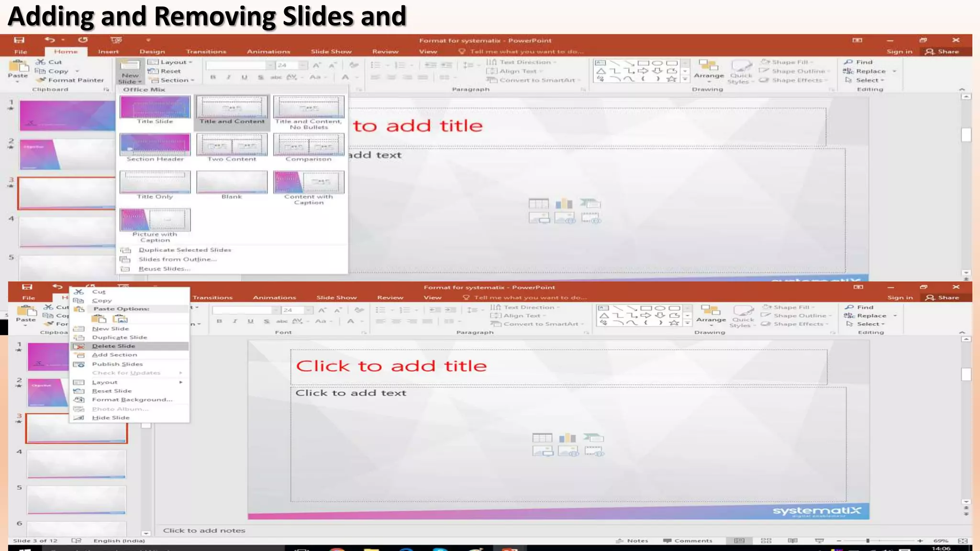The image size is (980, 551).
Task: Click Save icon in upper PowerPoint window
Action: 19,40
